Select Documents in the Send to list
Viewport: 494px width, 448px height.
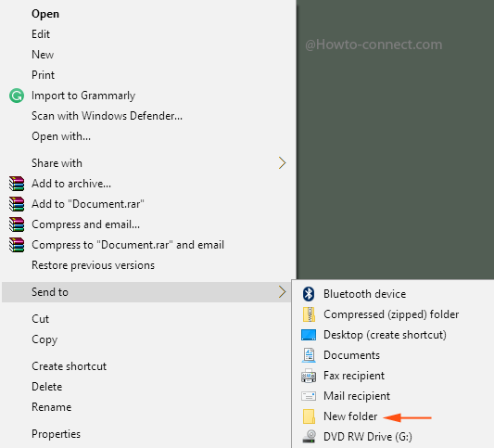[x=351, y=355]
